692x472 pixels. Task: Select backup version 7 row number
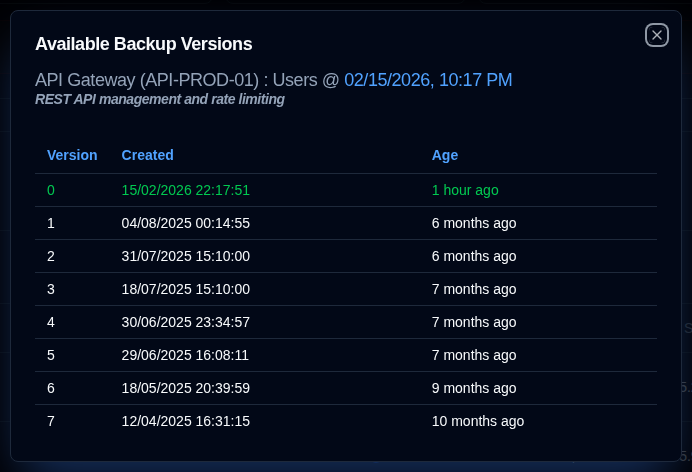pos(51,421)
